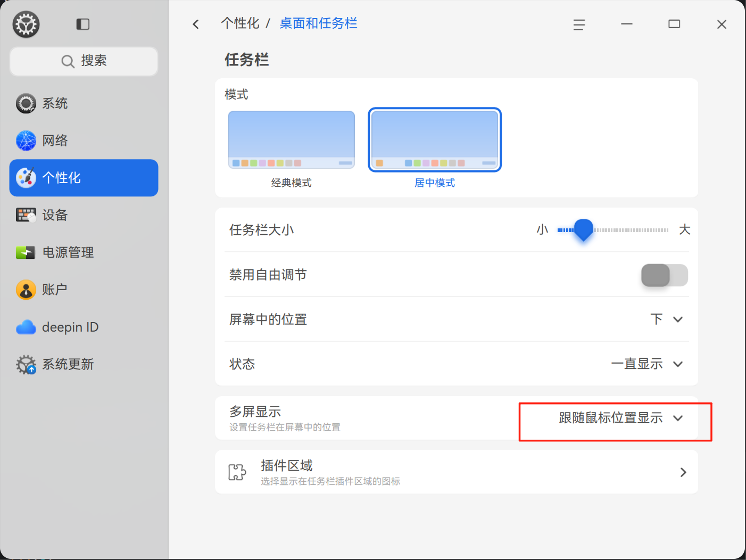The height and width of the screenshot is (560, 746).
Task: Click the 账户 user icon
Action: click(26, 290)
